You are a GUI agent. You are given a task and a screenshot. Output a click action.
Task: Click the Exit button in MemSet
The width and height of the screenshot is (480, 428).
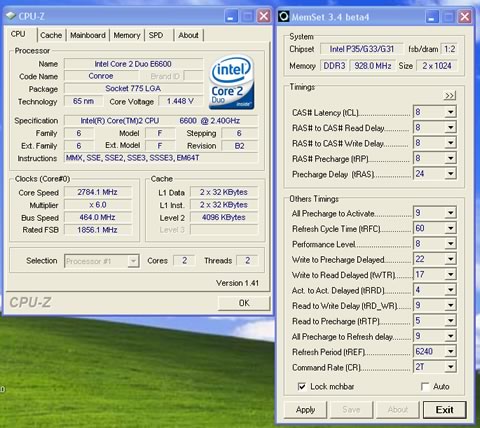click(444, 410)
